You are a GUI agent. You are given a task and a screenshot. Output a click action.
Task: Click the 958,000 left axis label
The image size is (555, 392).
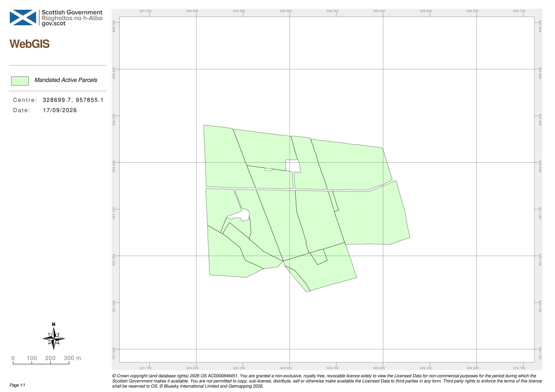[x=114, y=166]
